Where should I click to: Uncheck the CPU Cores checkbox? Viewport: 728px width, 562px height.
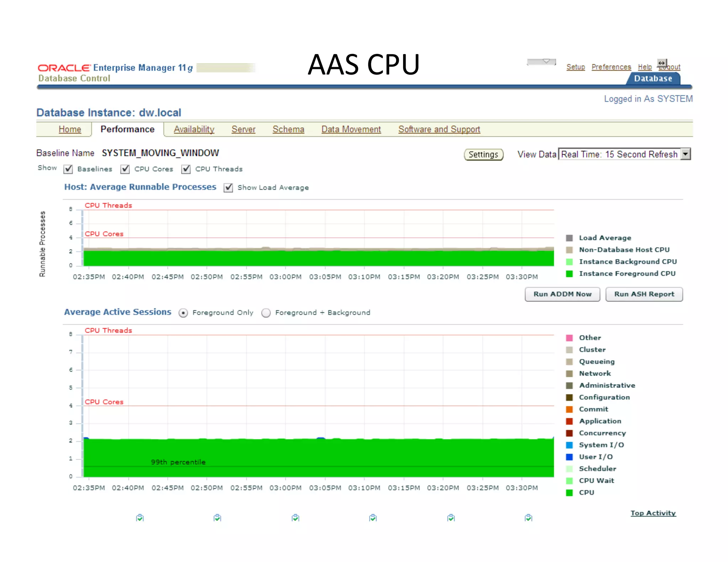pyautogui.click(x=125, y=169)
